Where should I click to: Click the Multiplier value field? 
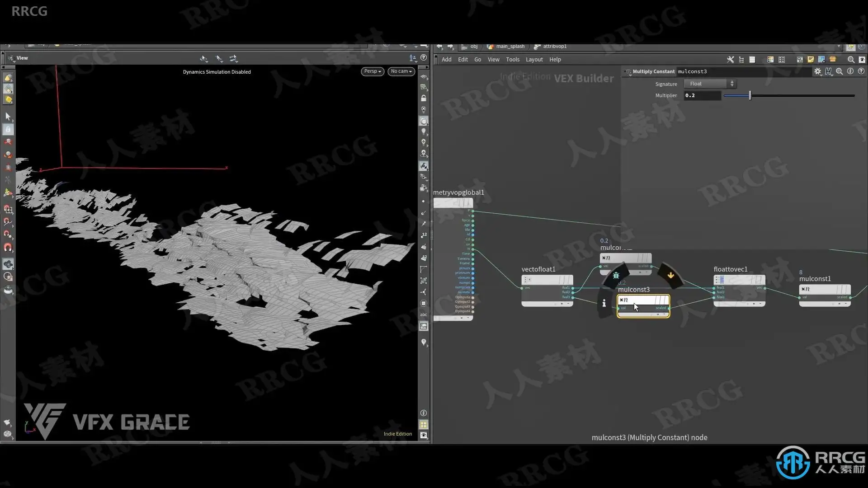coord(702,95)
